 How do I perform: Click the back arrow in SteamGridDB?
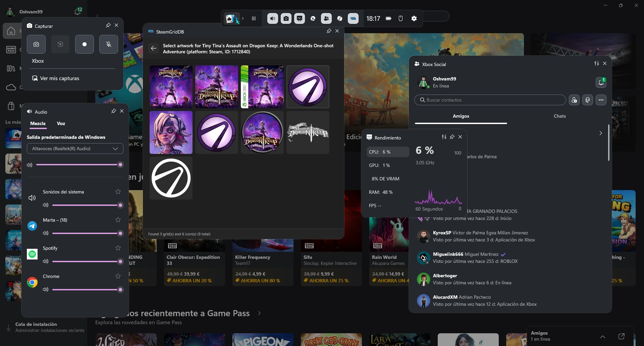154,48
